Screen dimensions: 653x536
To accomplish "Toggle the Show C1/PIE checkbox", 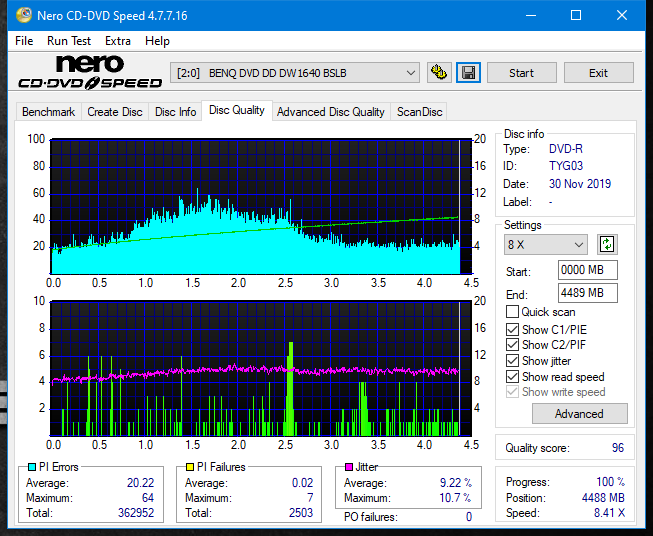I will [x=512, y=329].
